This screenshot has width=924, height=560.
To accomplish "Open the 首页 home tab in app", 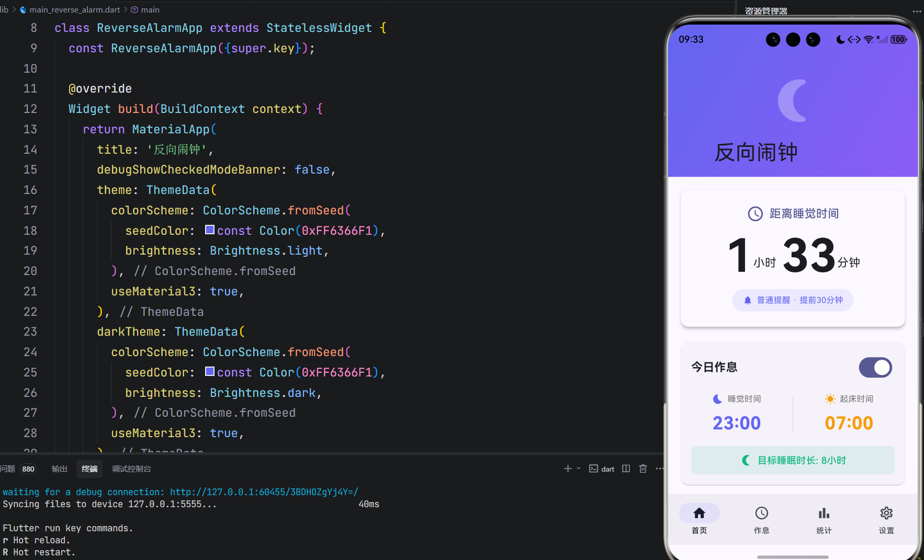I will [x=699, y=520].
